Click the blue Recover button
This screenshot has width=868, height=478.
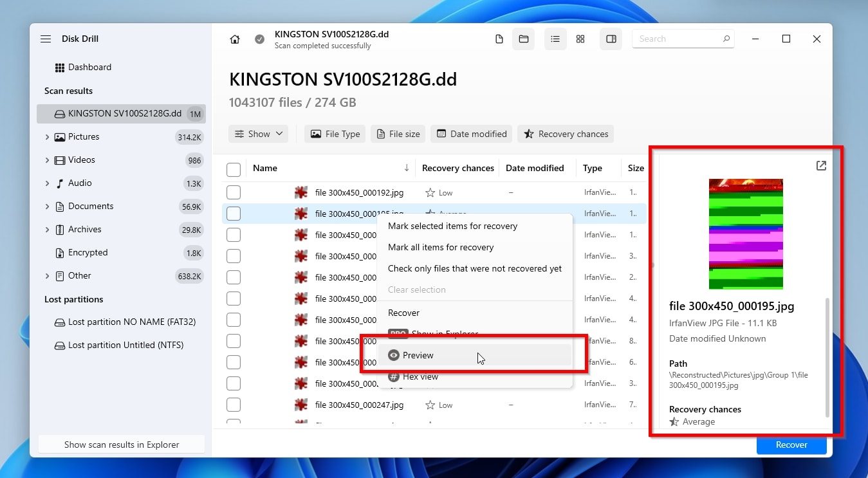791,445
